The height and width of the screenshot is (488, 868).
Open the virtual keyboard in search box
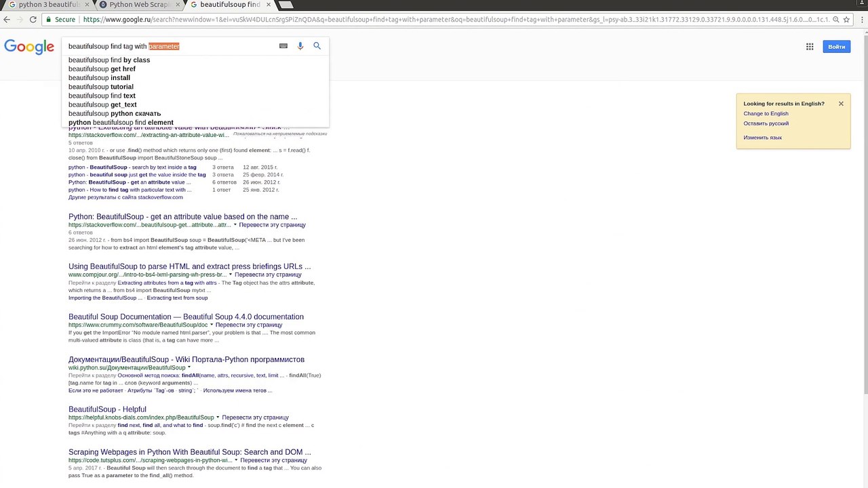[x=283, y=46]
